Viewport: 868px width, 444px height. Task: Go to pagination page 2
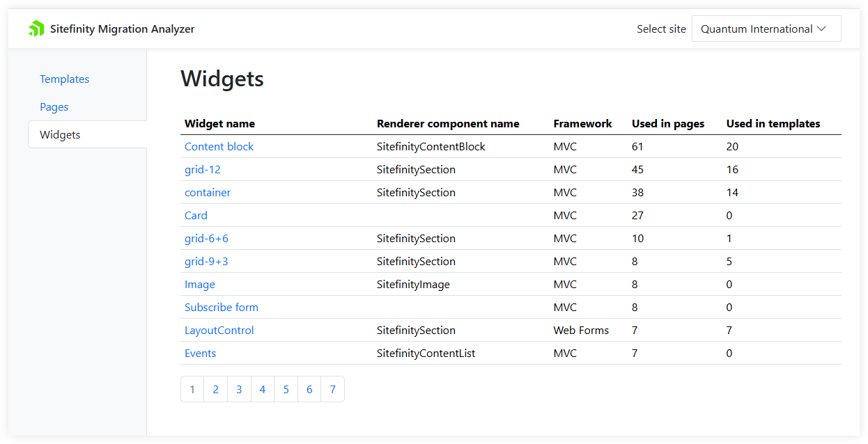click(x=216, y=389)
